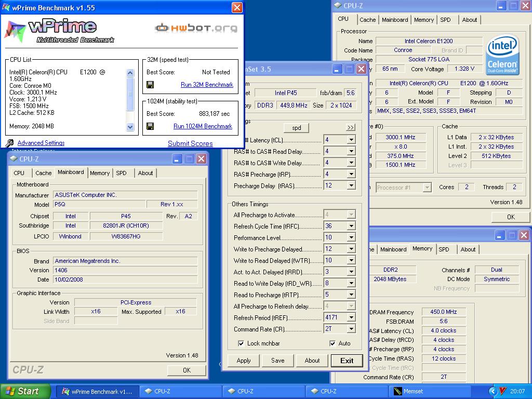Open the Precharge Delay (tRAS) dropdown
This screenshot has width=532, height=399.
[x=351, y=185]
